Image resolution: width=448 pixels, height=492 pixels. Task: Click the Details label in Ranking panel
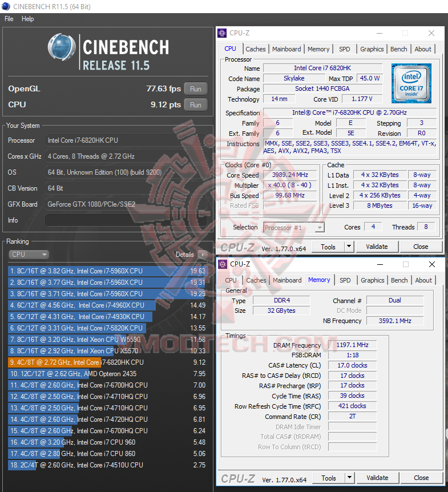[185, 255]
